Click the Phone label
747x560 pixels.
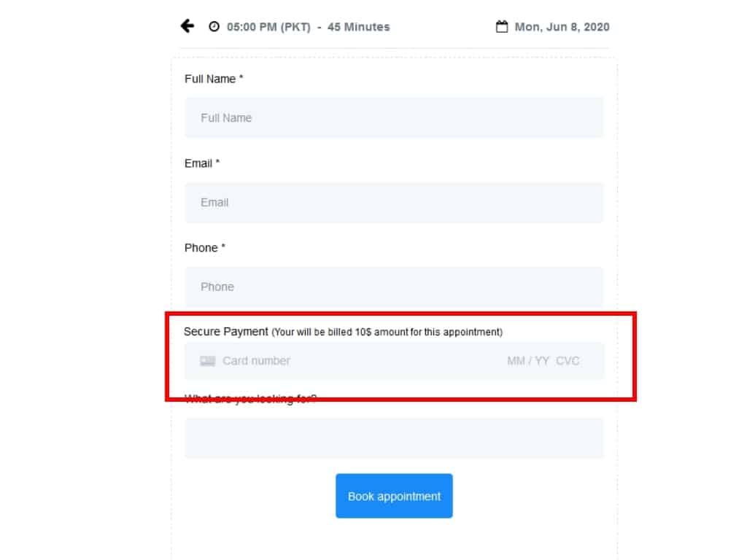201,248
